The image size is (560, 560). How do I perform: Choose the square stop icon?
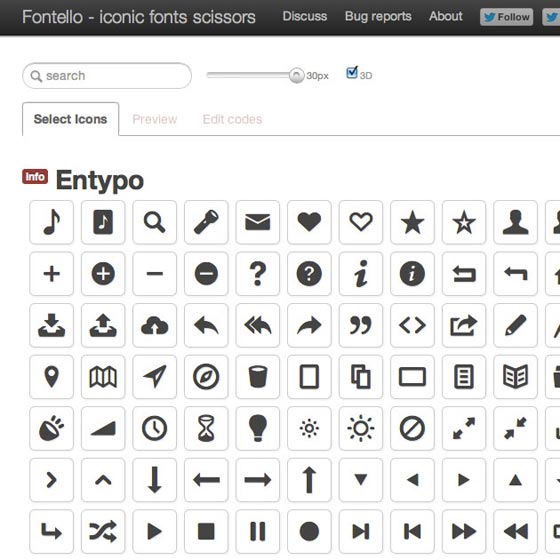click(x=206, y=531)
